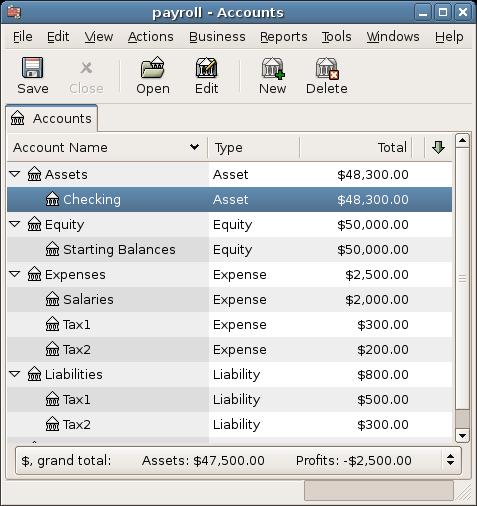Open the selected account with Open icon
Viewport: 477px width, 506px height.
click(x=153, y=68)
